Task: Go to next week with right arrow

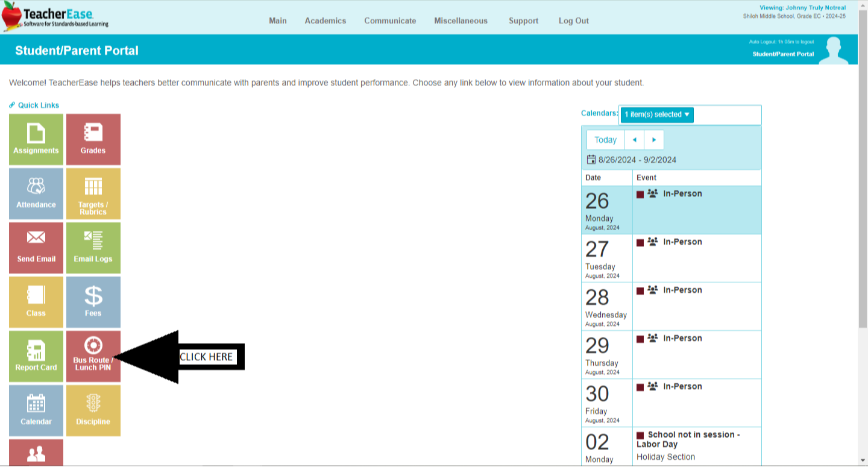Action: coord(654,140)
